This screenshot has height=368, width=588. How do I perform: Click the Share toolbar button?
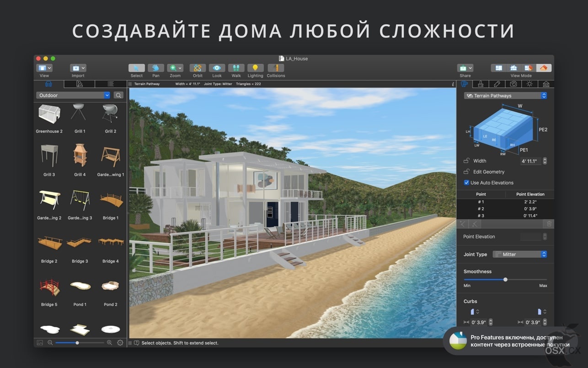465,68
